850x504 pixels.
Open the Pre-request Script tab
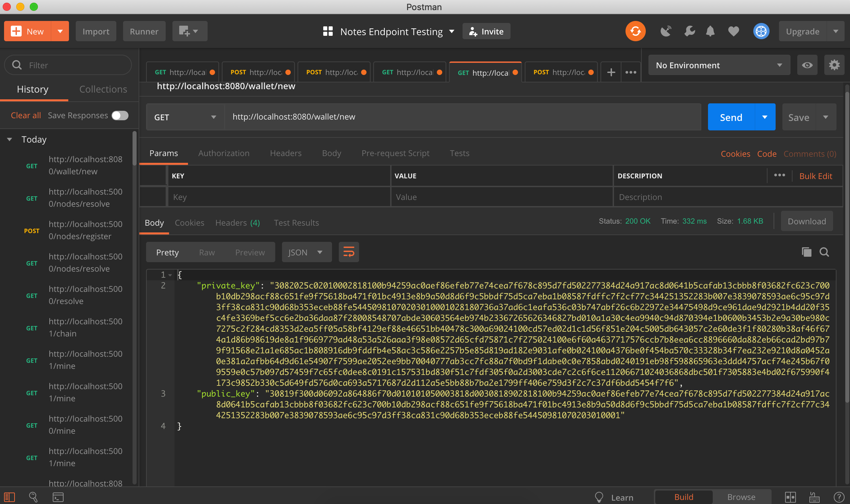395,153
